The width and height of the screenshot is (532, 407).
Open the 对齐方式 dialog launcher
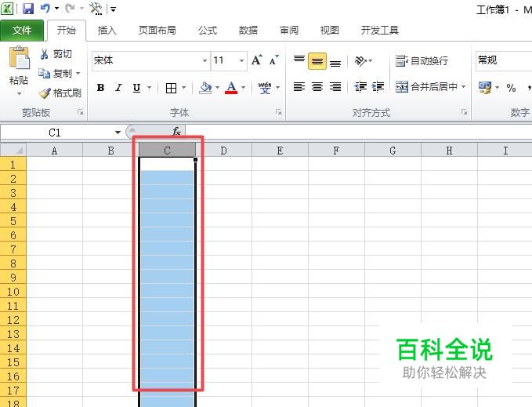[x=465, y=112]
